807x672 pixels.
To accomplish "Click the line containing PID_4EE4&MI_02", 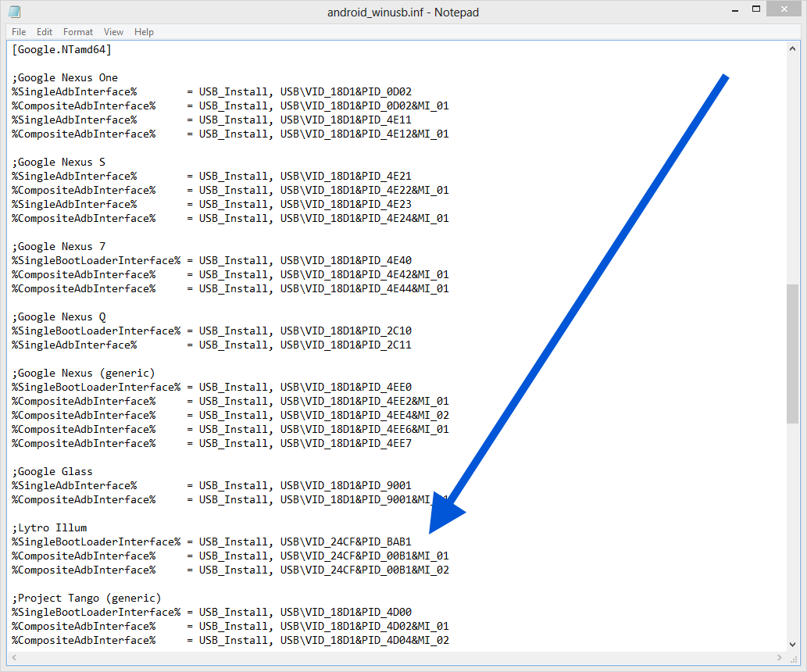I will [230, 415].
